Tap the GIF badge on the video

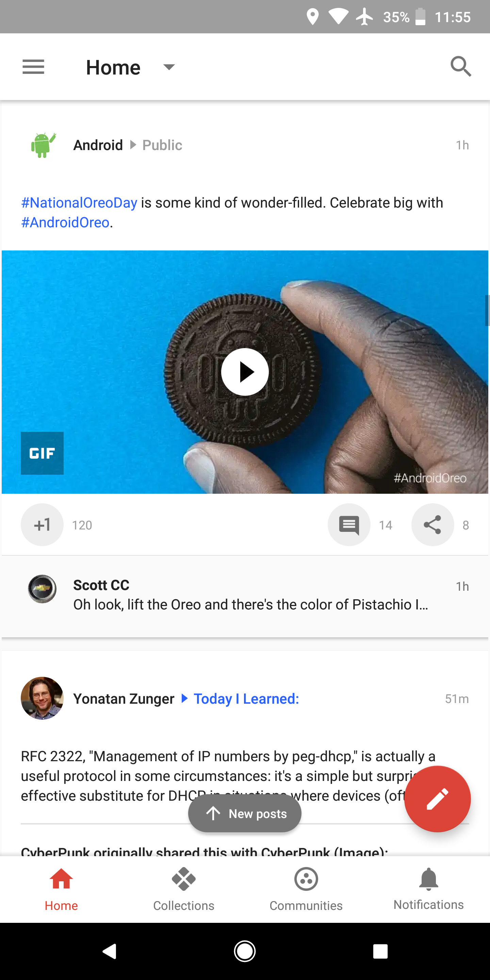[x=42, y=453]
